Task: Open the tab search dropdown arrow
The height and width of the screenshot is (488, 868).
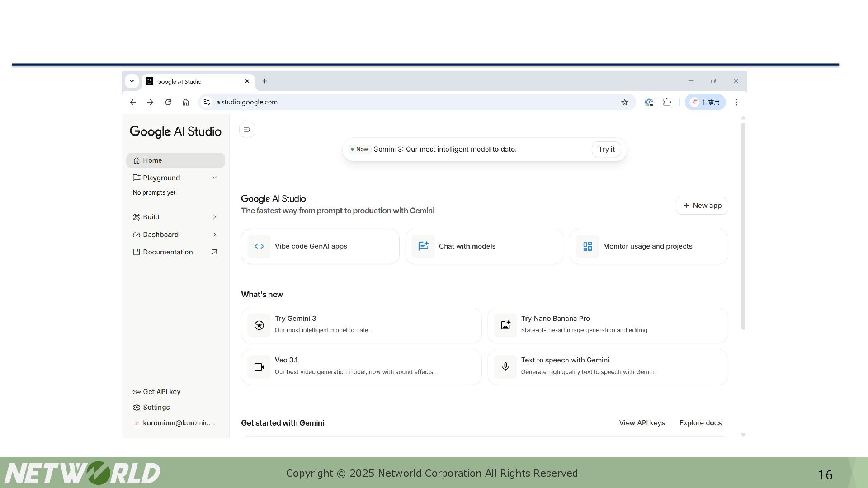Action: tap(132, 81)
